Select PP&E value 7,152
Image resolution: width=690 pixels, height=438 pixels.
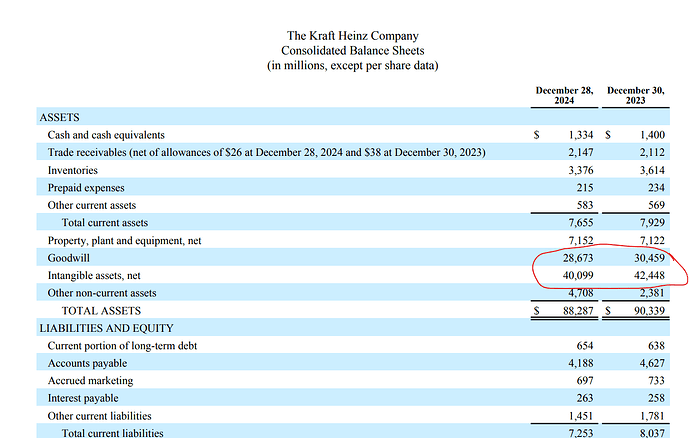[580, 240]
